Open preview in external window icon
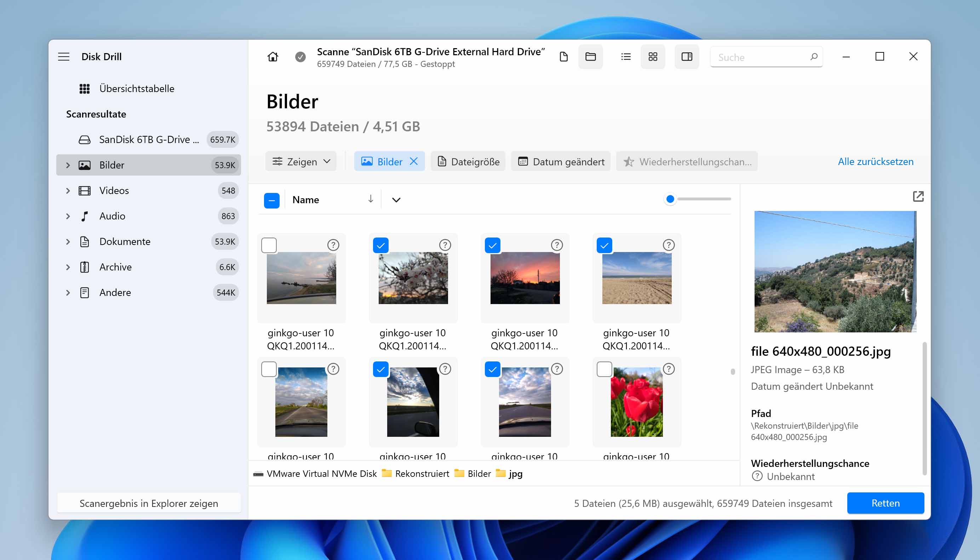Viewport: 980px width, 560px height. [x=918, y=196]
